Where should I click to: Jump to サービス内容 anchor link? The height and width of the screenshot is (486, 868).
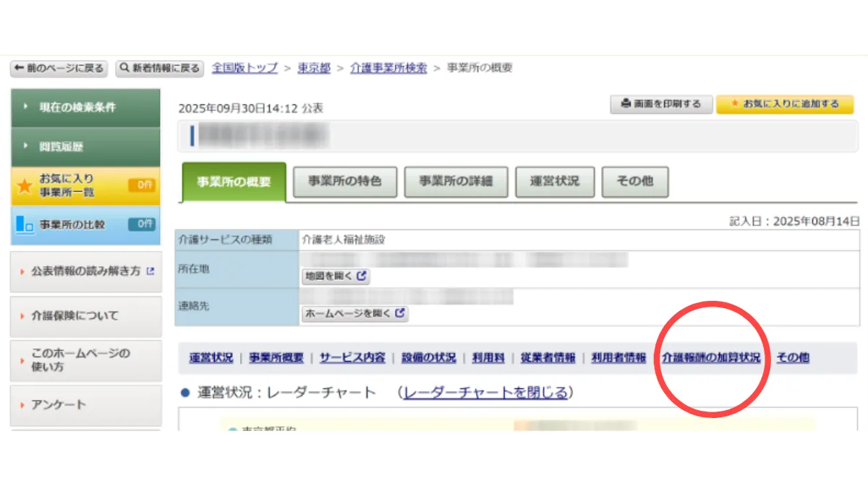352,358
